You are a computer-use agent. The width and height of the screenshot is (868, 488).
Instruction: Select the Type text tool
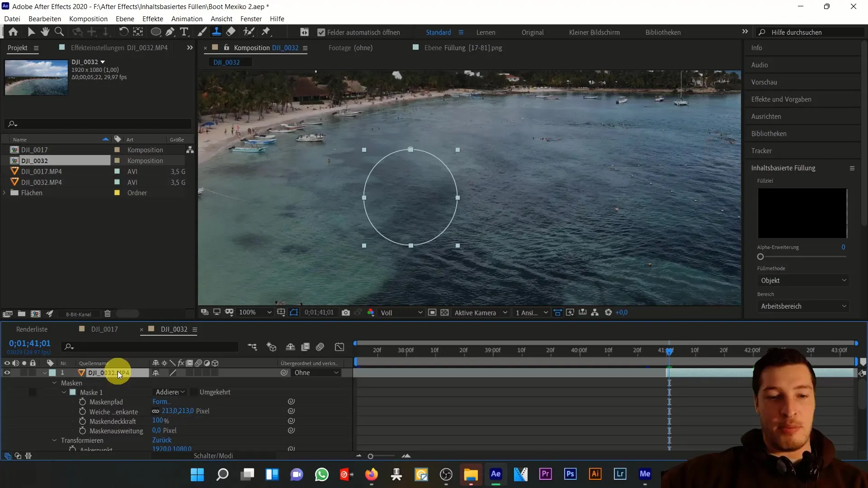(x=184, y=32)
